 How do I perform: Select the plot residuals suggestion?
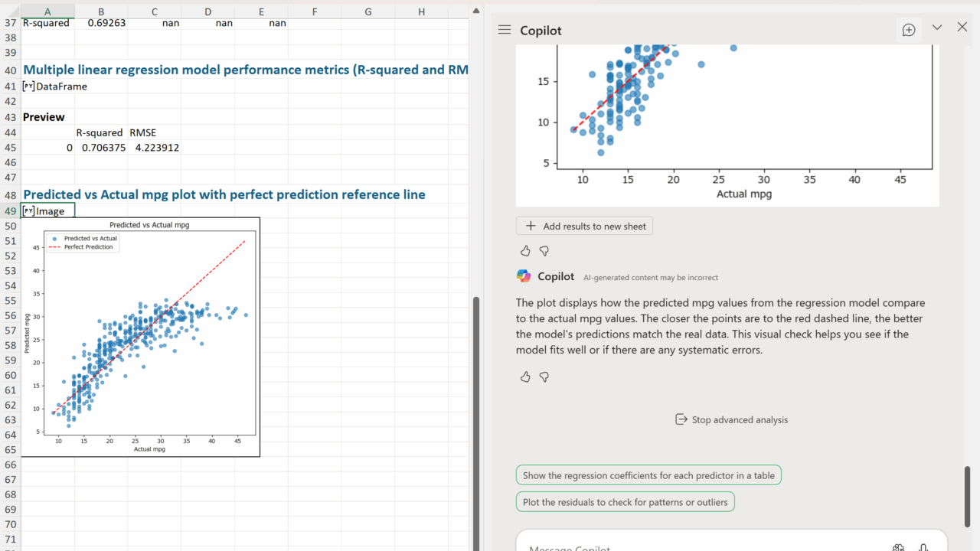click(x=626, y=502)
